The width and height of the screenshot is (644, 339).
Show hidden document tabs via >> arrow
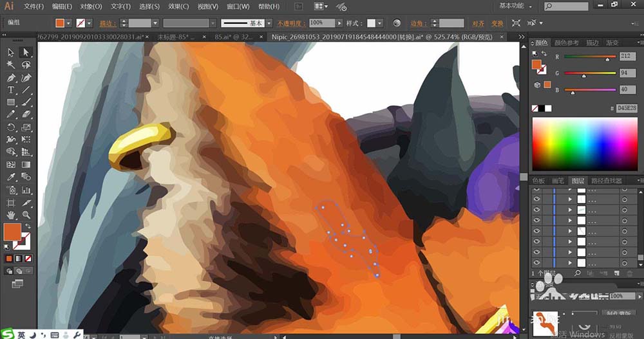(522, 37)
